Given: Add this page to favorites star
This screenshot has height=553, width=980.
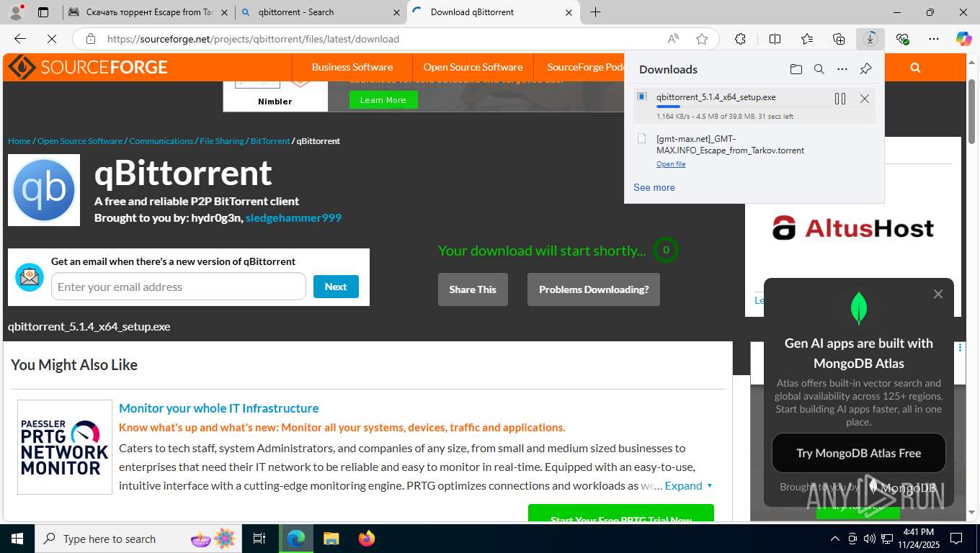Looking at the screenshot, I should (702, 39).
